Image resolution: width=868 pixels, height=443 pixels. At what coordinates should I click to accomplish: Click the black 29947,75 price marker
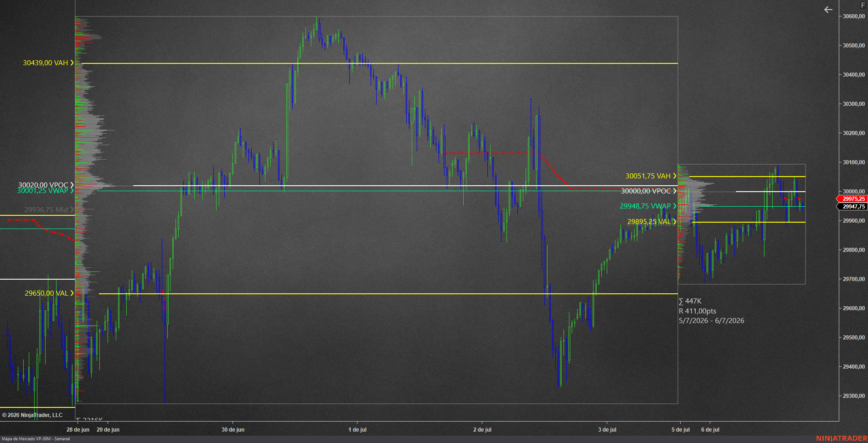852,207
